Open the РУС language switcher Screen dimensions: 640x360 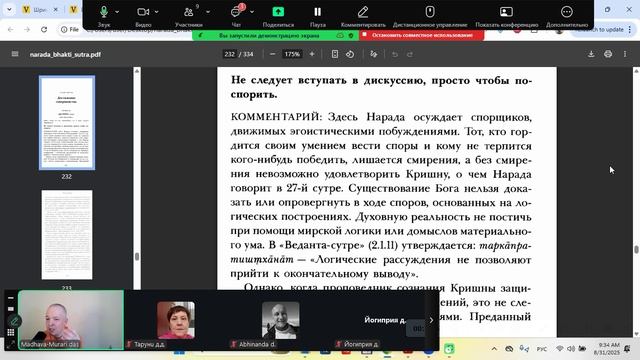click(x=542, y=349)
